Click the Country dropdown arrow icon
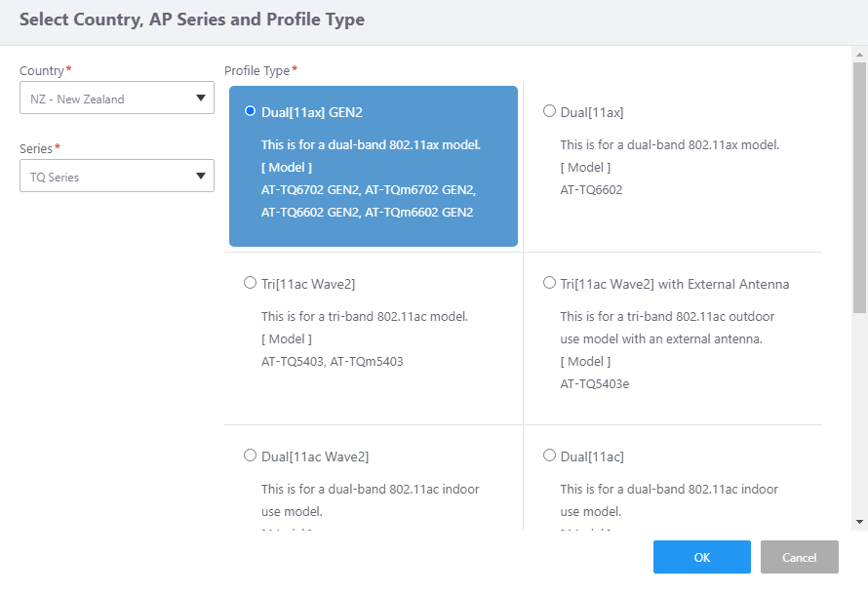868x595 pixels. pyautogui.click(x=201, y=98)
